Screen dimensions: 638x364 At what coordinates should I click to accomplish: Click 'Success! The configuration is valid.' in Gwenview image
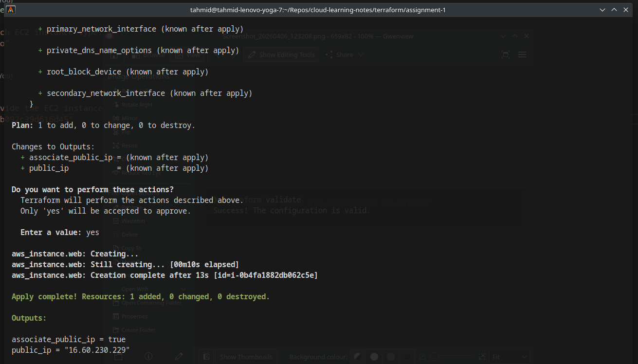click(292, 211)
